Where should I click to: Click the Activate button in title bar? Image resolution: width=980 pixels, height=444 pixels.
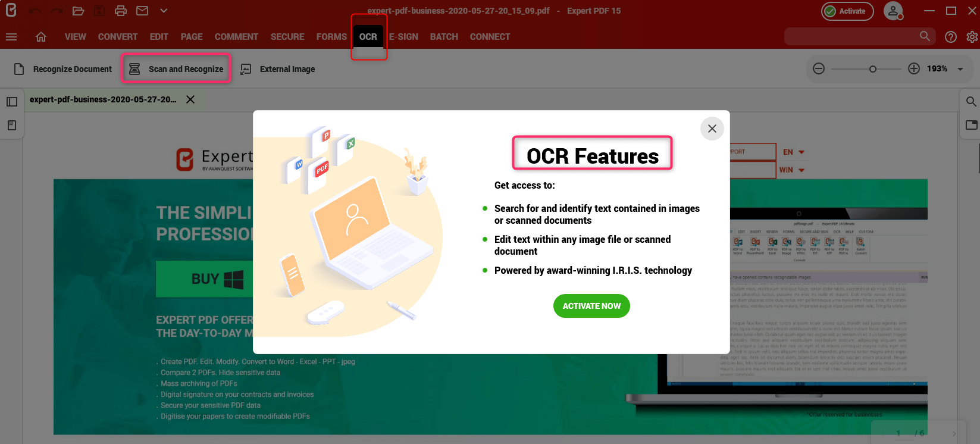847,11
